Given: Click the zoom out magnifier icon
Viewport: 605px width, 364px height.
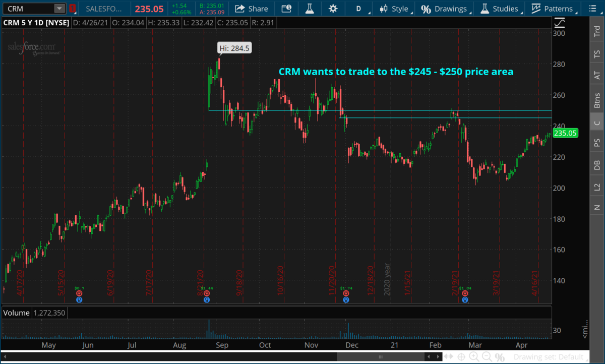Looking at the screenshot, I should click(487, 357).
